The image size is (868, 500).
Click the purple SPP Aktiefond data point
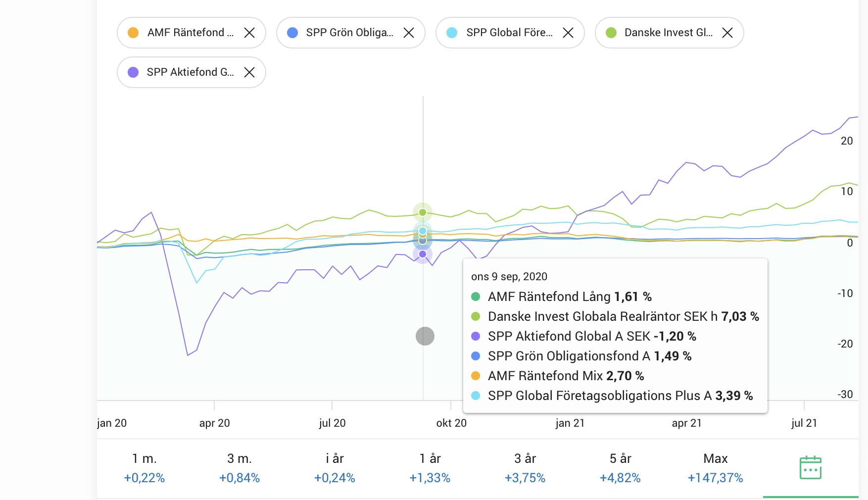coord(423,254)
